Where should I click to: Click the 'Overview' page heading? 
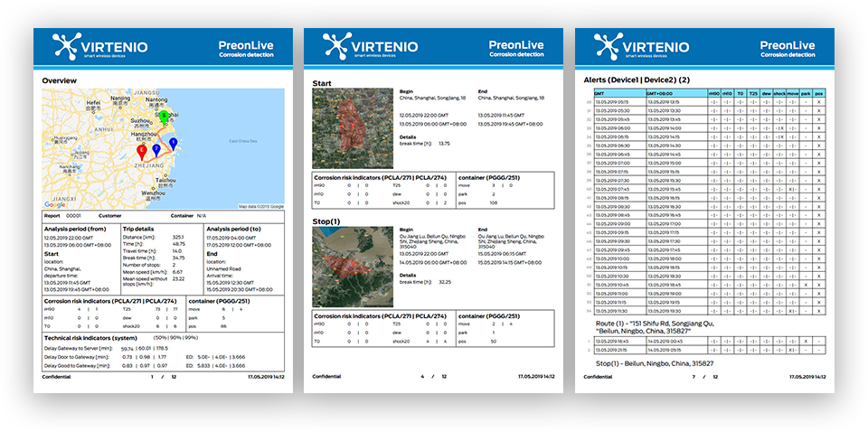60,80
